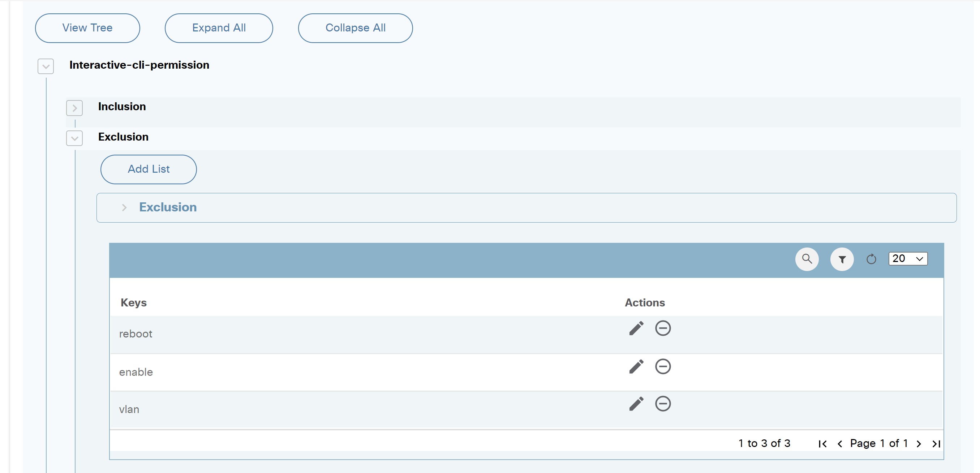Go to next page arrow
This screenshot has height=473, width=980.
919,444
